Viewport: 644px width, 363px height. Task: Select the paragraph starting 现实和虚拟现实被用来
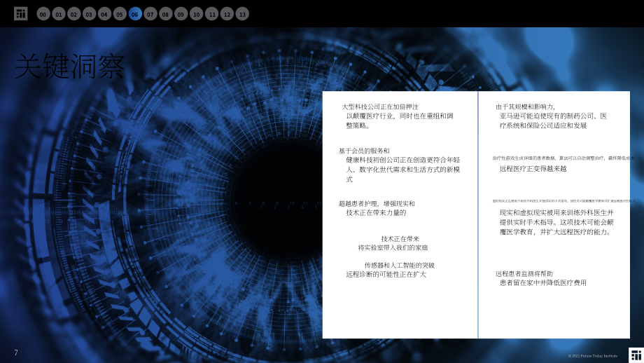[x=556, y=222]
